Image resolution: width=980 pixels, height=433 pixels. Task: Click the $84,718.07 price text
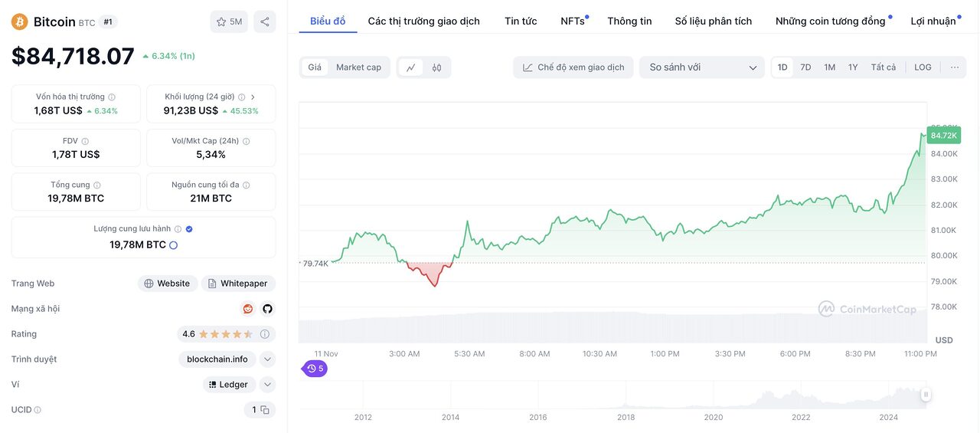(73, 55)
